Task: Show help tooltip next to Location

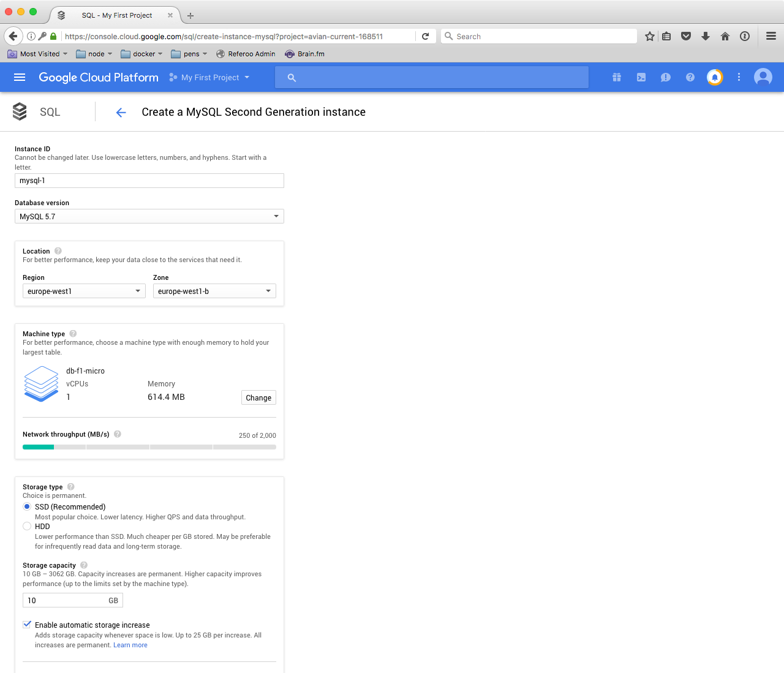Action: click(58, 251)
